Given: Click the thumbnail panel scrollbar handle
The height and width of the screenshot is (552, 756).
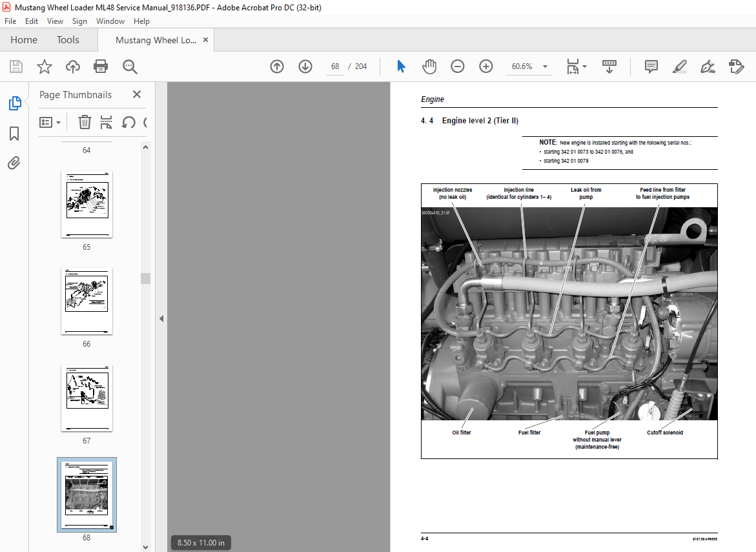Looking at the screenshot, I should tap(146, 279).
